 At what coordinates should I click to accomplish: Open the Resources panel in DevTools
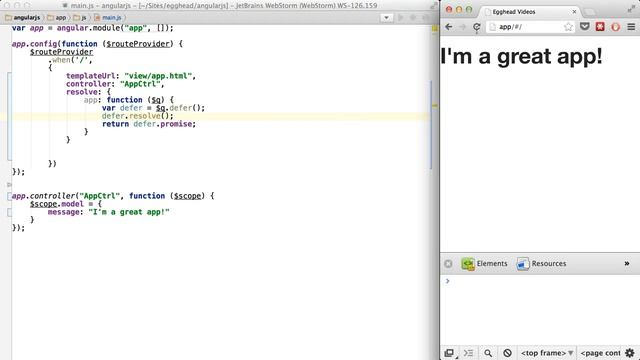point(541,264)
